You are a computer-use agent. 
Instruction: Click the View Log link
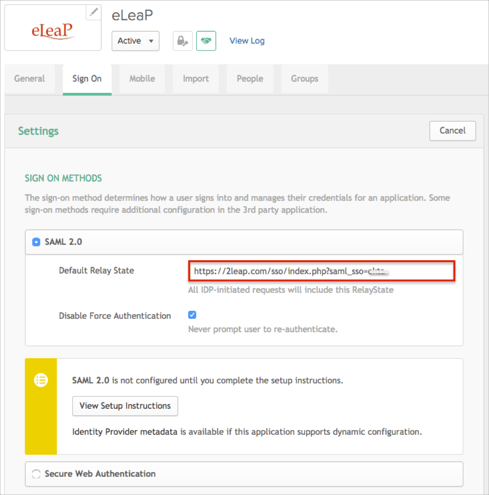[x=247, y=41]
